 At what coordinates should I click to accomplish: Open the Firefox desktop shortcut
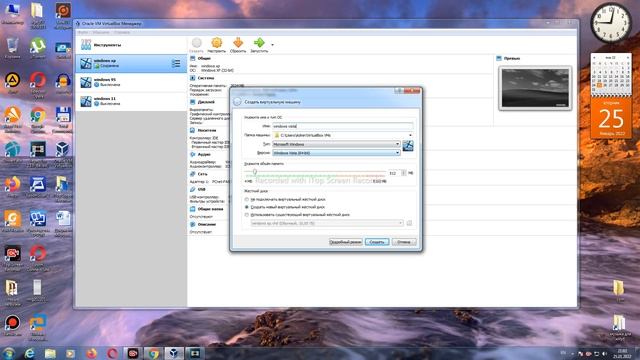[x=12, y=186]
